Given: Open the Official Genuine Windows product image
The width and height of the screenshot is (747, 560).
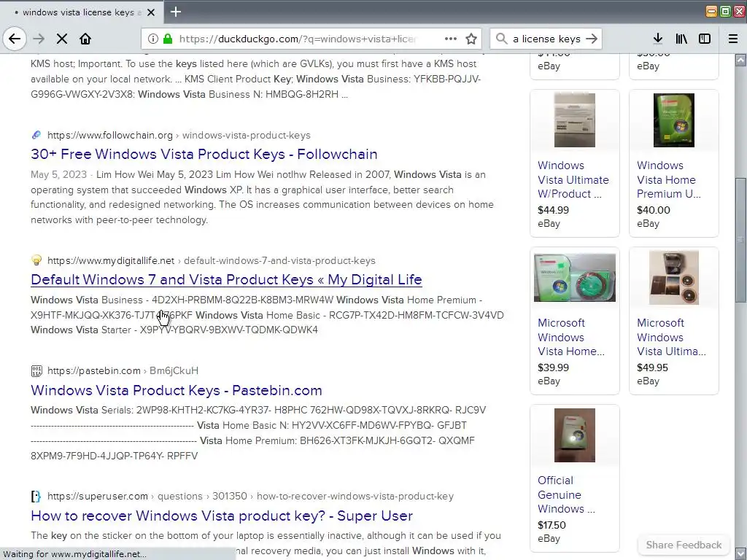Looking at the screenshot, I should (x=575, y=435).
